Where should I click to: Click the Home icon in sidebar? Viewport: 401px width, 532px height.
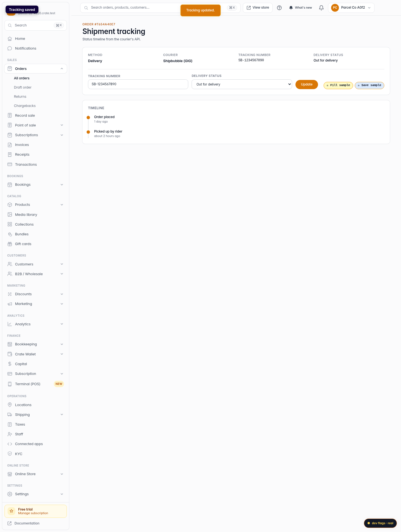pyautogui.click(x=10, y=39)
